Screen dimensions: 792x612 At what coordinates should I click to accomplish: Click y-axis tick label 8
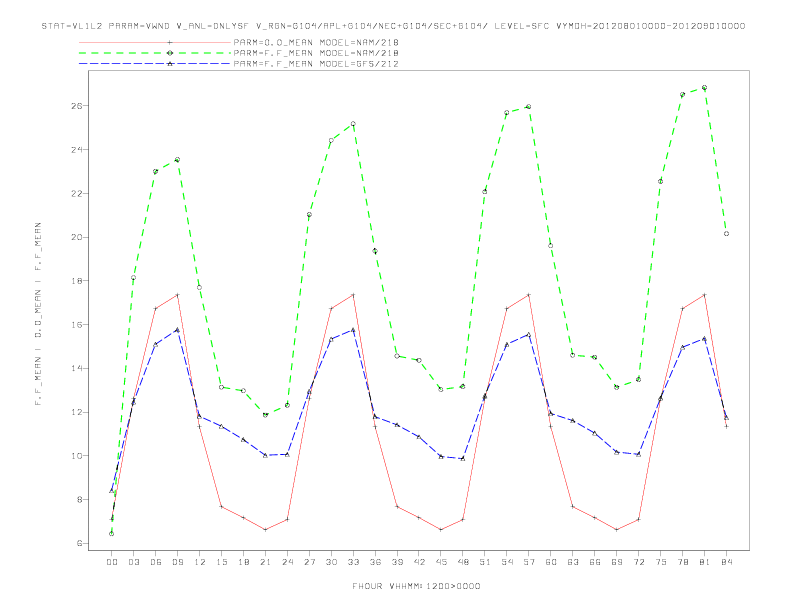click(x=79, y=499)
